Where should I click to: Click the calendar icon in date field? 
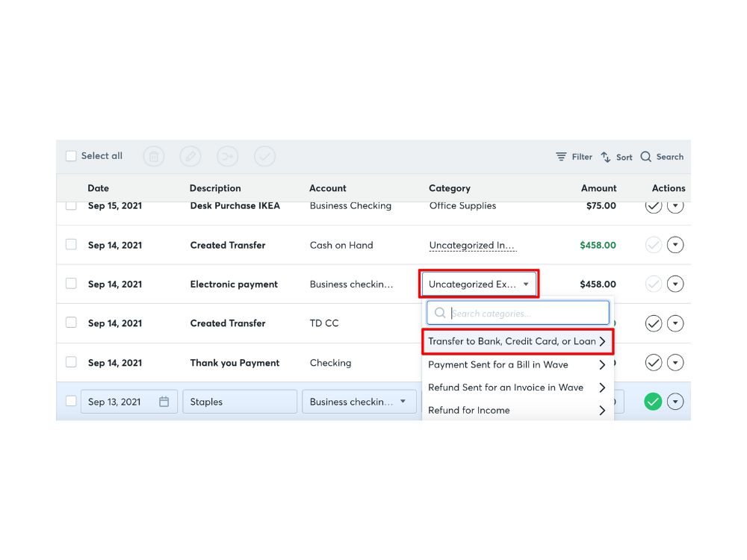point(164,402)
